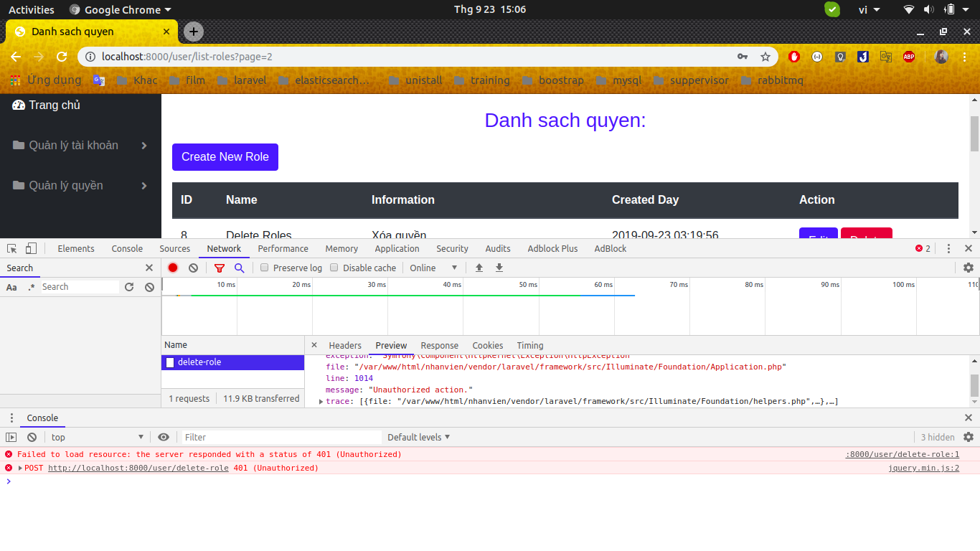Open the top frame context dropdown

(97, 437)
